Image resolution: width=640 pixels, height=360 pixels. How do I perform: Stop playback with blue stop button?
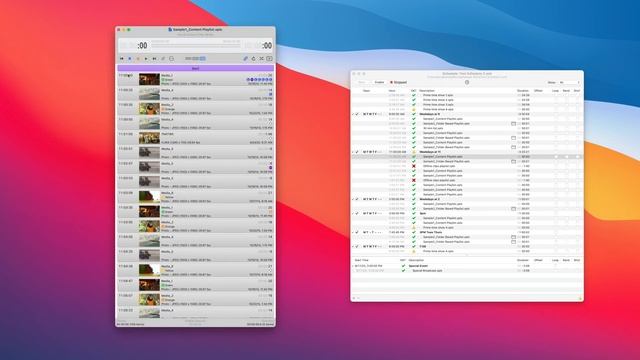tap(130, 59)
